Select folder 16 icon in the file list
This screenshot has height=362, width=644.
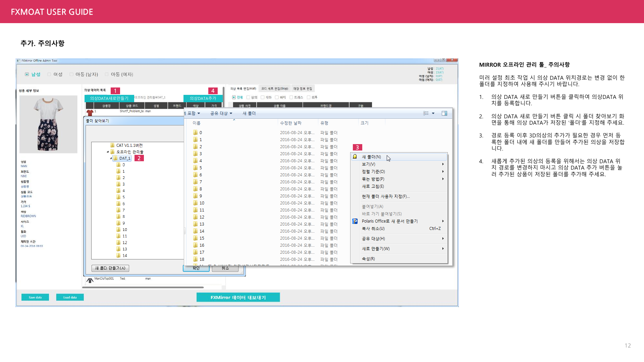point(195,245)
